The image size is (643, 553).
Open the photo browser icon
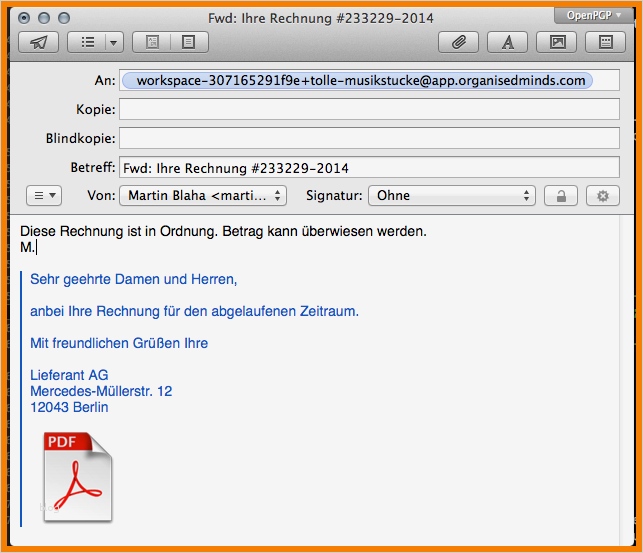pos(557,42)
